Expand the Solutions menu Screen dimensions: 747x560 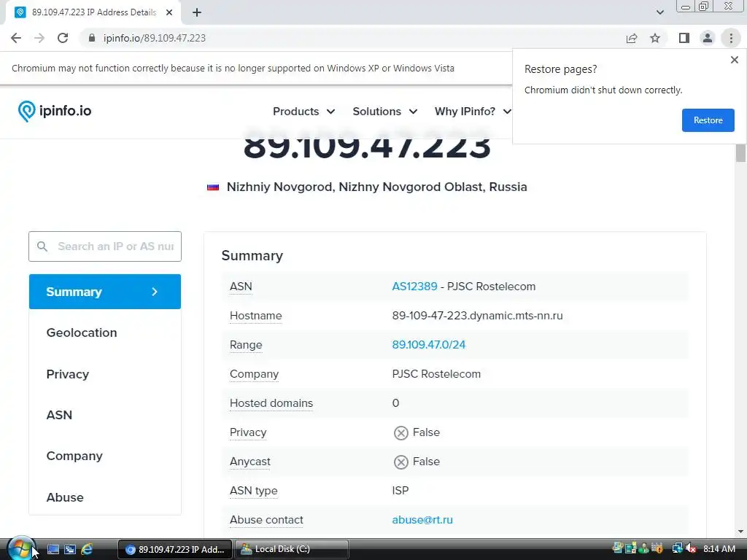pos(385,112)
